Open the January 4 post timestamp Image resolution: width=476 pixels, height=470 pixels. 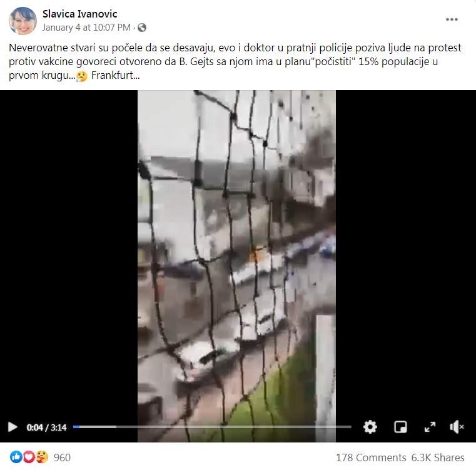(x=86, y=28)
